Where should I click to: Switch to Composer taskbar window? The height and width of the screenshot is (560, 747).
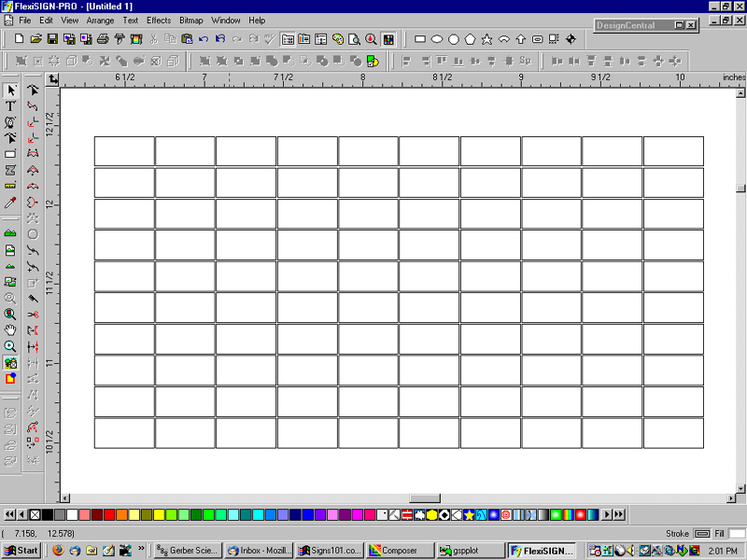coord(400,551)
